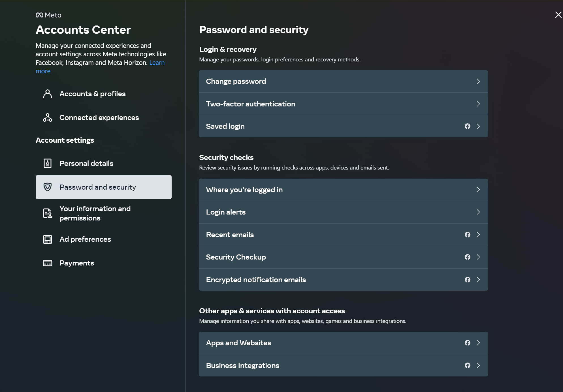View Where you're logged in
The width and height of the screenshot is (563, 392).
click(344, 190)
